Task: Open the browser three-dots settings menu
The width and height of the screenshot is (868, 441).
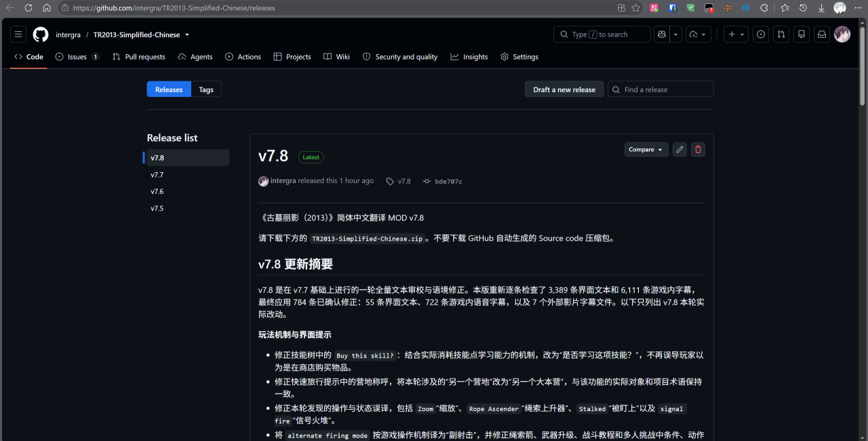Action: point(858,8)
